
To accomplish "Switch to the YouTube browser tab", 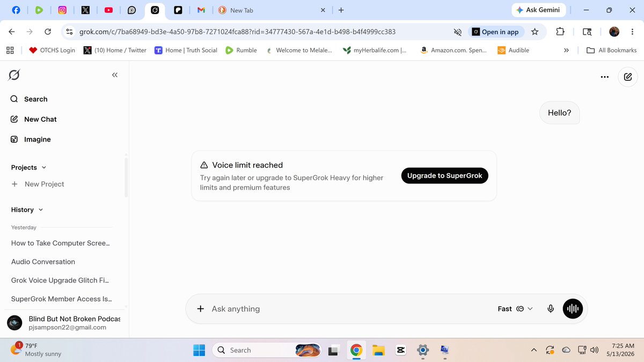I will tap(108, 10).
